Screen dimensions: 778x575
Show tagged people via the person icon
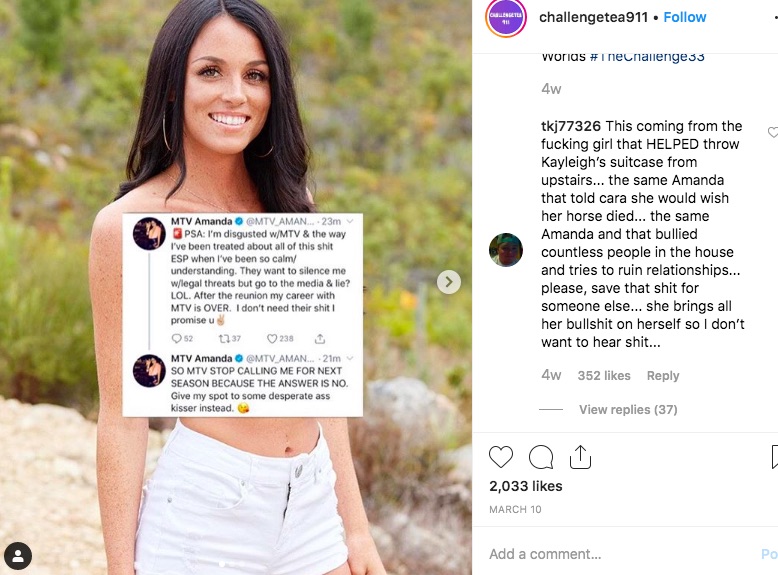click(18, 556)
